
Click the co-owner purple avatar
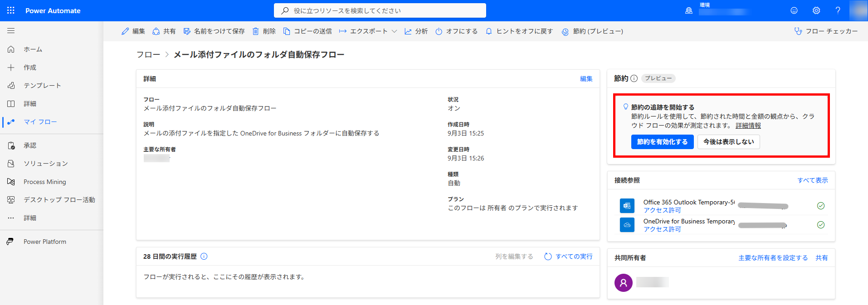pos(624,283)
